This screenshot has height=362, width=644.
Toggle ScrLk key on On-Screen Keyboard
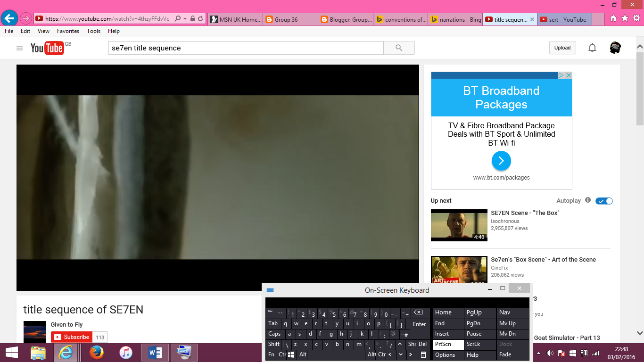(x=480, y=344)
